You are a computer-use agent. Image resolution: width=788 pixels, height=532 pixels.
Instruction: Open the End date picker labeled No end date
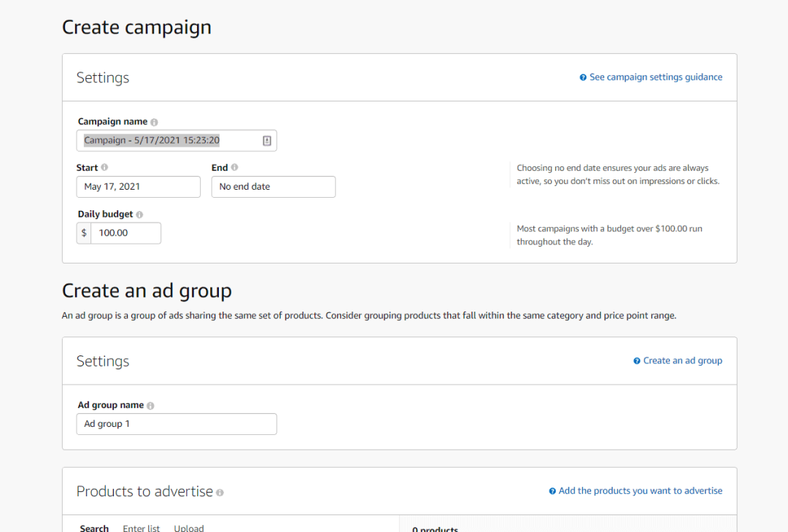273,187
